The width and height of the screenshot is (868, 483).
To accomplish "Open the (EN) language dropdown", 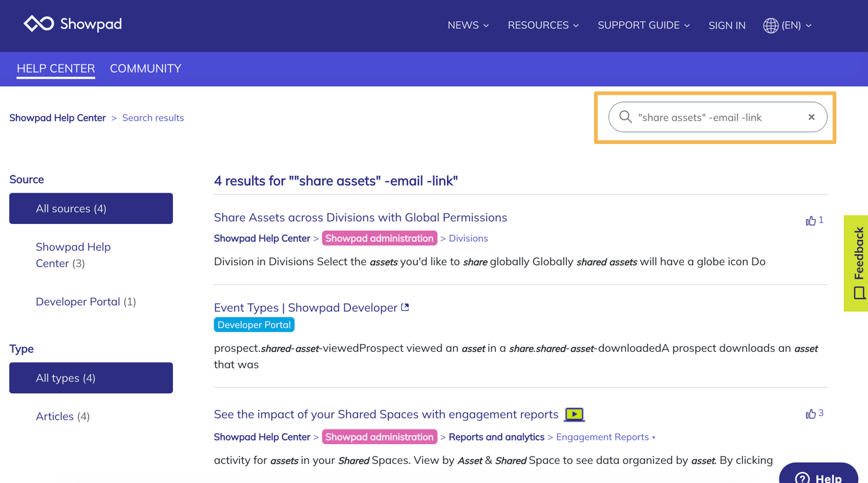I will point(797,25).
